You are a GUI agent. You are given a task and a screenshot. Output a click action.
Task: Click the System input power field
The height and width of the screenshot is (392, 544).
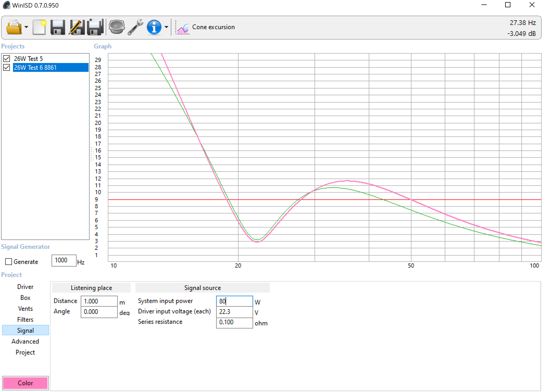pyautogui.click(x=234, y=301)
